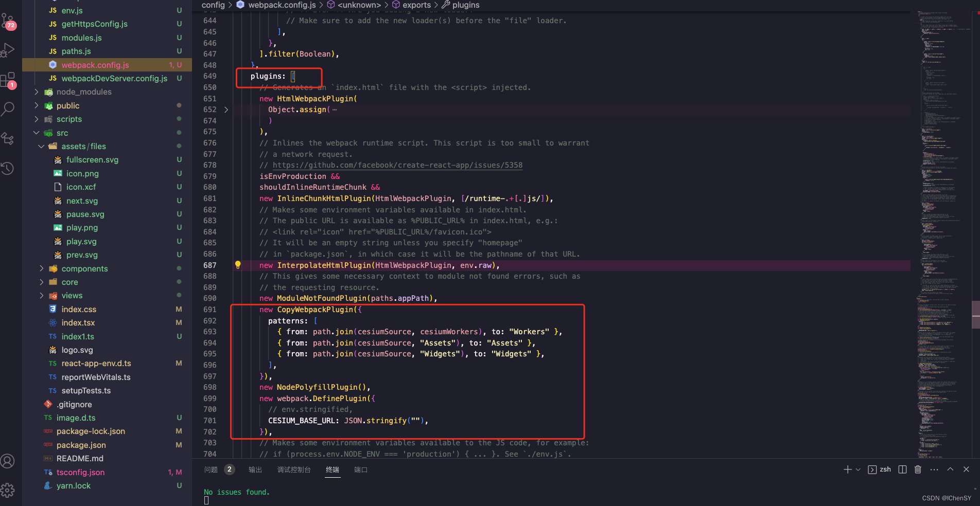The image size is (980, 506).
Task: Click exports breadcrumb segment
Action: pos(416,5)
